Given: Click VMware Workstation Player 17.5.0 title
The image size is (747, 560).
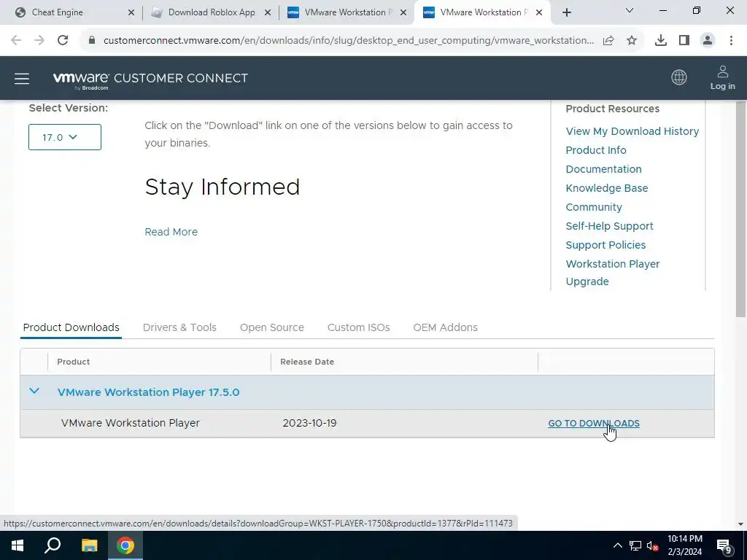Looking at the screenshot, I should point(148,392).
